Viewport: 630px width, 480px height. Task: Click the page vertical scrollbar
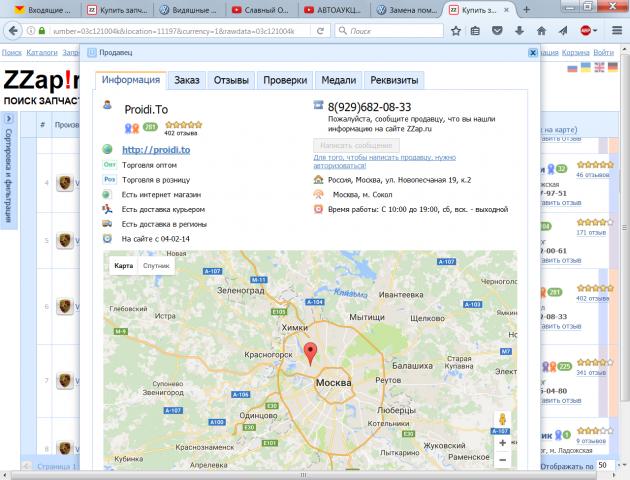tap(625, 227)
